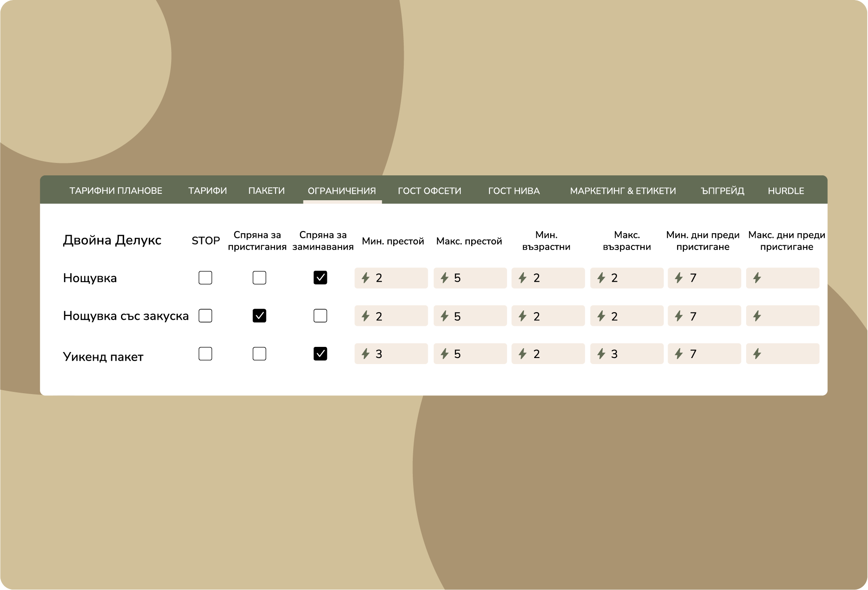This screenshot has height=590, width=868.
Task: Go to МАРКЕТИНГ & ЕТИКЕТИ tab
Action: click(x=623, y=191)
